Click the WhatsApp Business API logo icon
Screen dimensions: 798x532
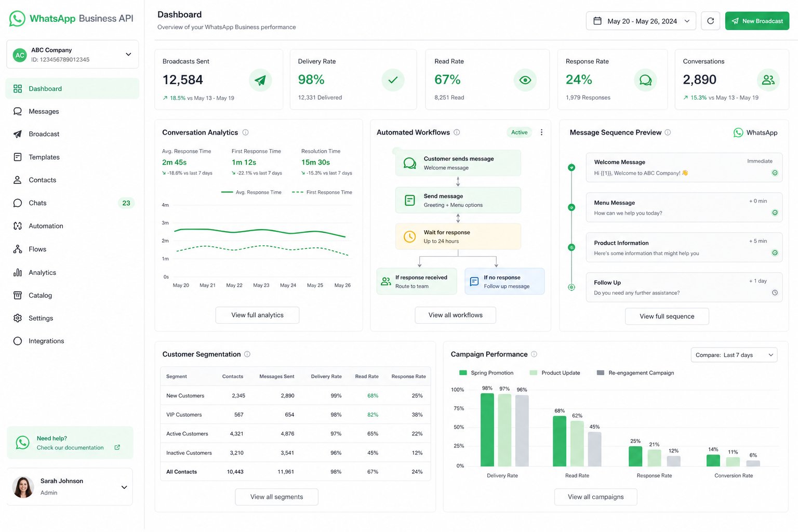click(17, 19)
